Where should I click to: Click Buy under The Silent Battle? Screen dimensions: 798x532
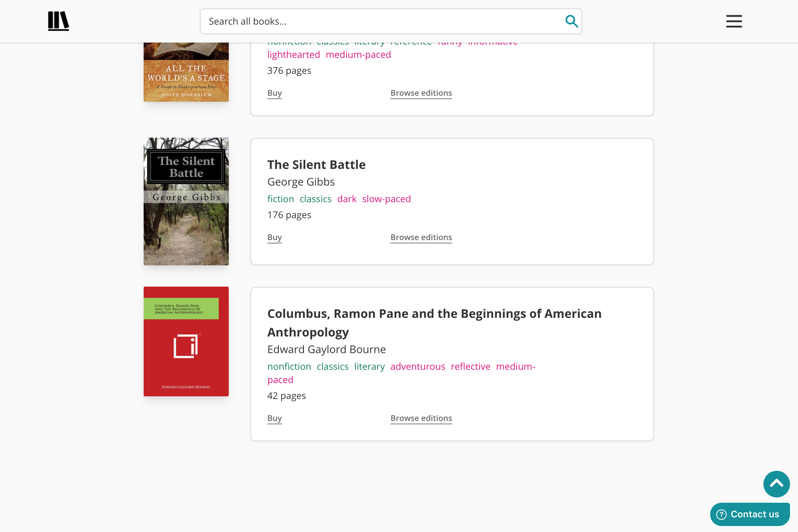point(275,237)
